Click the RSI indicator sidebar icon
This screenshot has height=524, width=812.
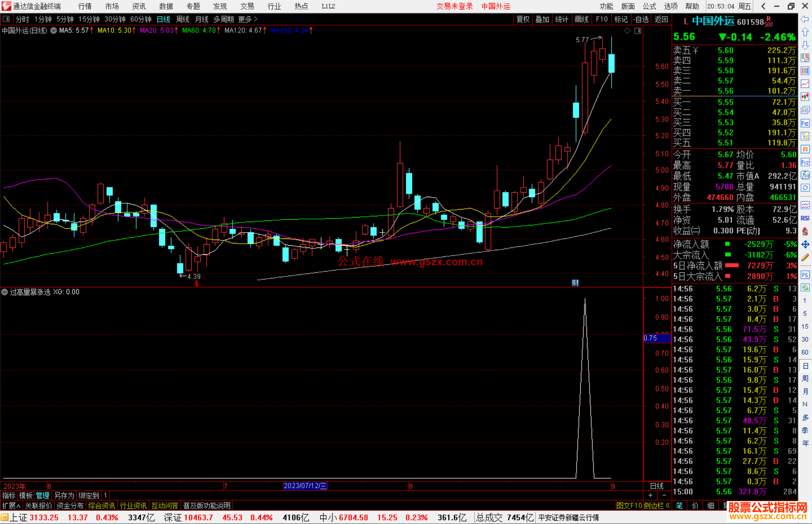click(805, 218)
